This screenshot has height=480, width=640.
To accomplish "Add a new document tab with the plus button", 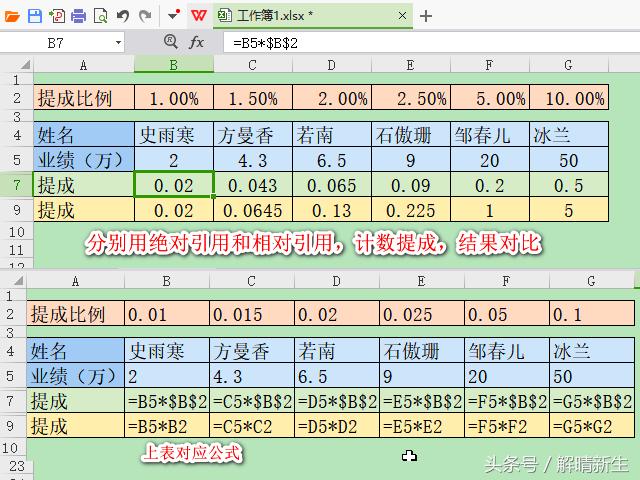I will pos(426,16).
